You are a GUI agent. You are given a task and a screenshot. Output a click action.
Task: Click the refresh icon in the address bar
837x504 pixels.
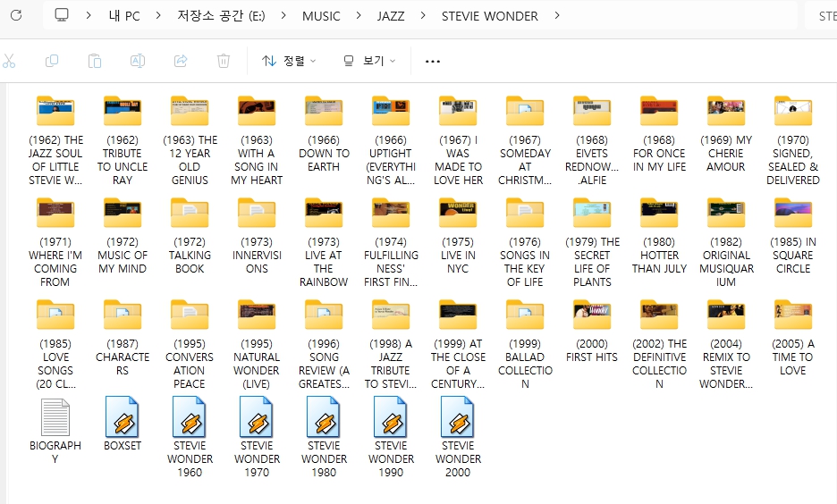(15, 15)
